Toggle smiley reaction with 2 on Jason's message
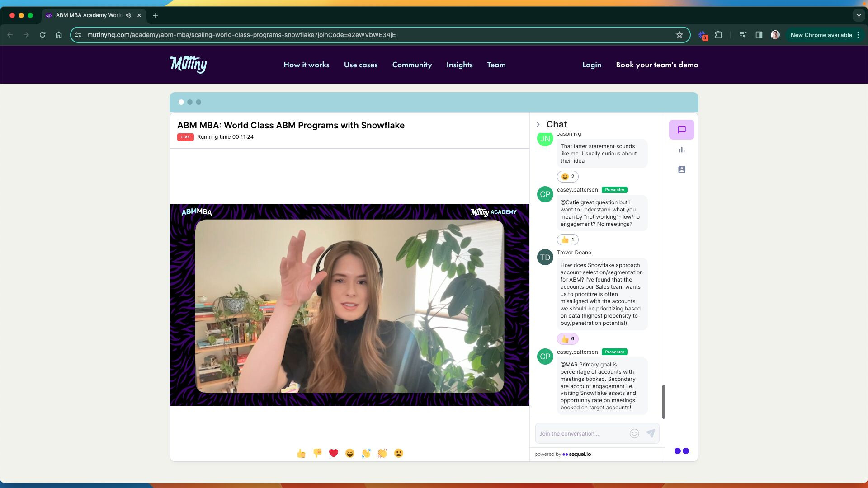This screenshot has height=488, width=868. tap(568, 177)
